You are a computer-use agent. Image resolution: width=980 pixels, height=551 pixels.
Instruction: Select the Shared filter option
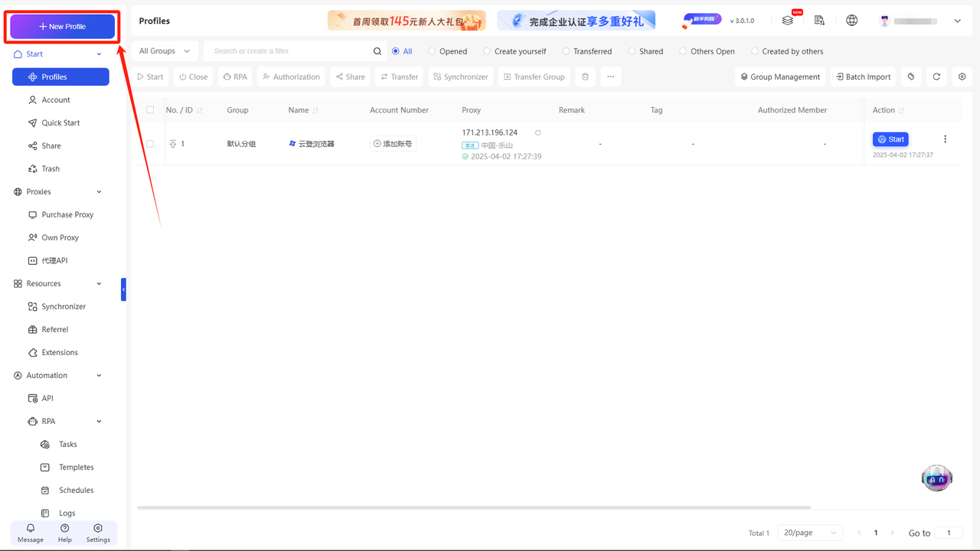coord(631,51)
